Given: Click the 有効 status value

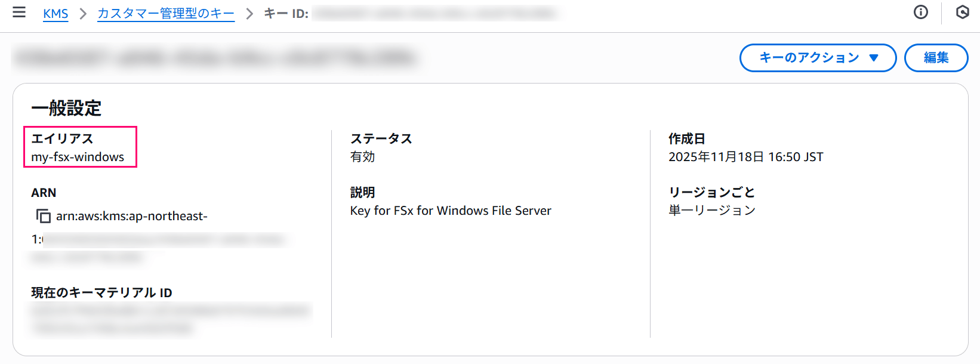Looking at the screenshot, I should tap(362, 157).
